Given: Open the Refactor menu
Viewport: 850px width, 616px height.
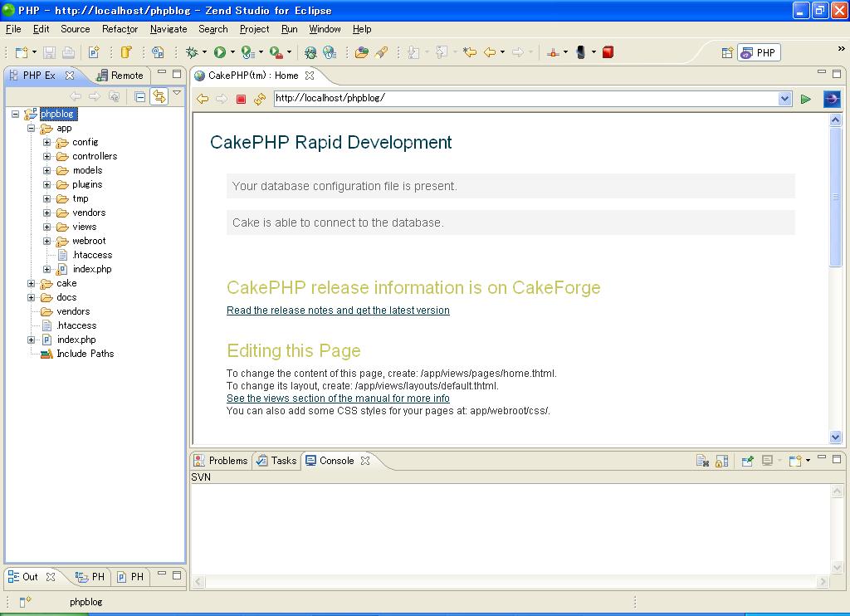Looking at the screenshot, I should (x=120, y=29).
